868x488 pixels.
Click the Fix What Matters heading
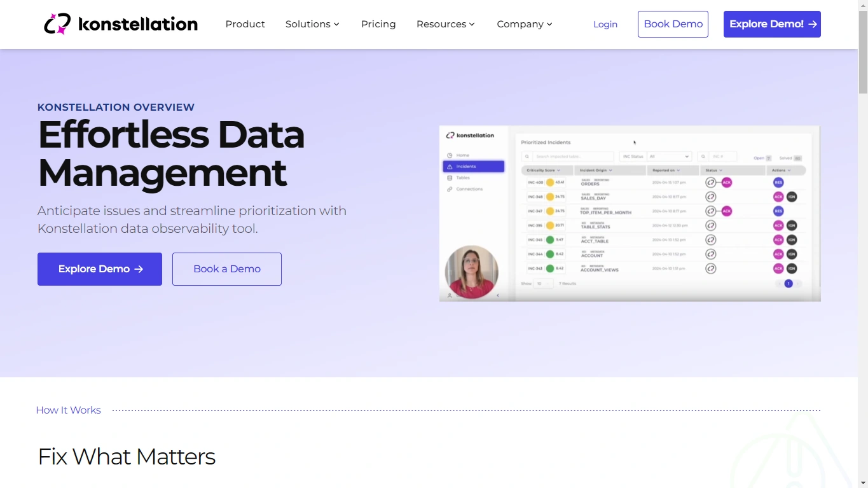127,457
